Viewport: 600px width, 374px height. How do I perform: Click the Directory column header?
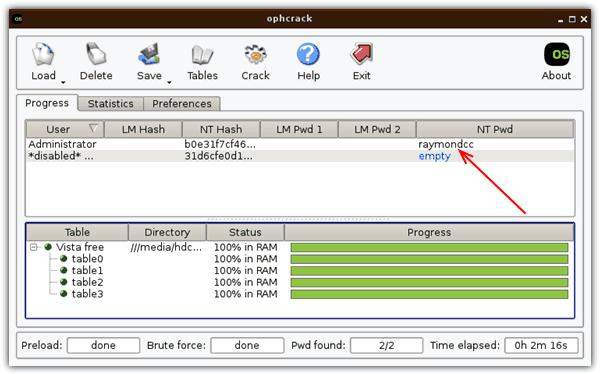tap(167, 232)
